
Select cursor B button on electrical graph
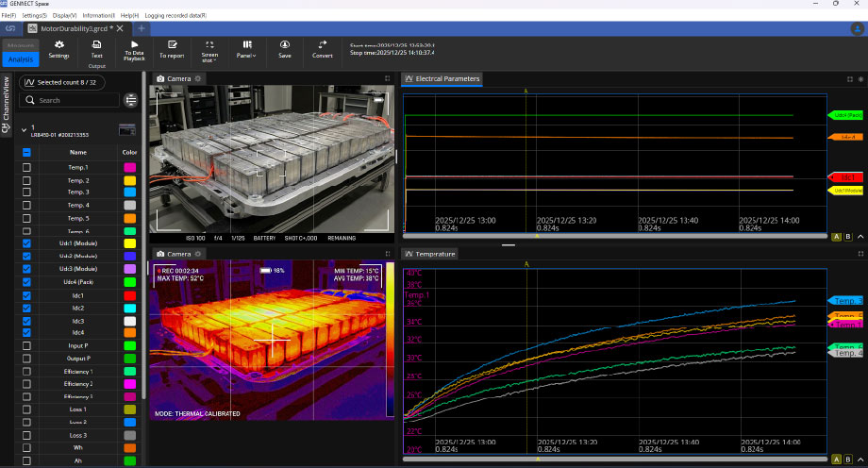848,237
